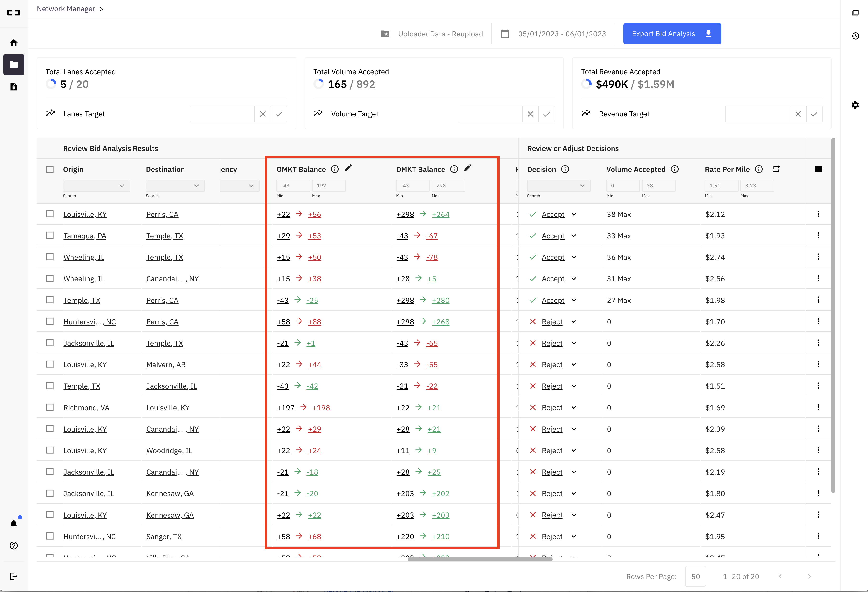Click the DMKT Balance info icon

click(454, 169)
